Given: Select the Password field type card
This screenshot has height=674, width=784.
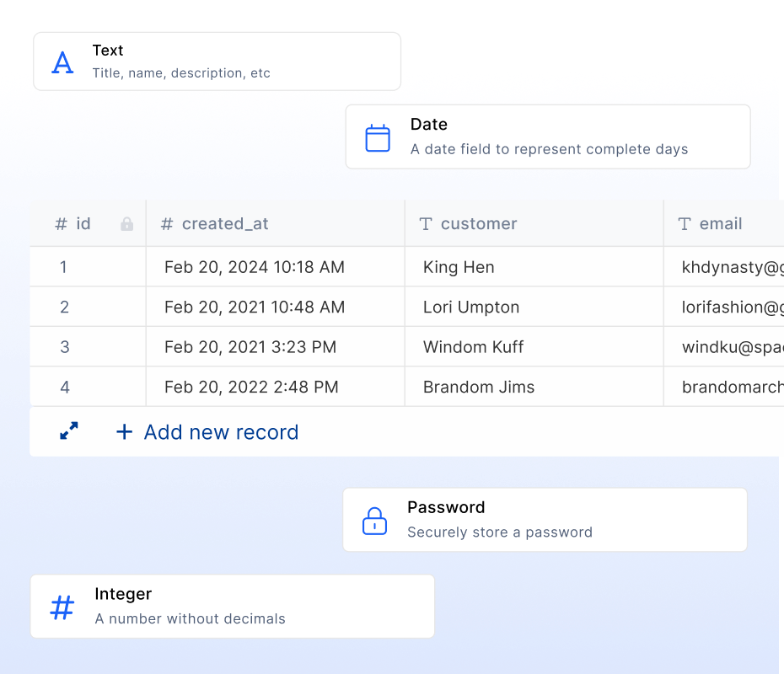Looking at the screenshot, I should (545, 519).
